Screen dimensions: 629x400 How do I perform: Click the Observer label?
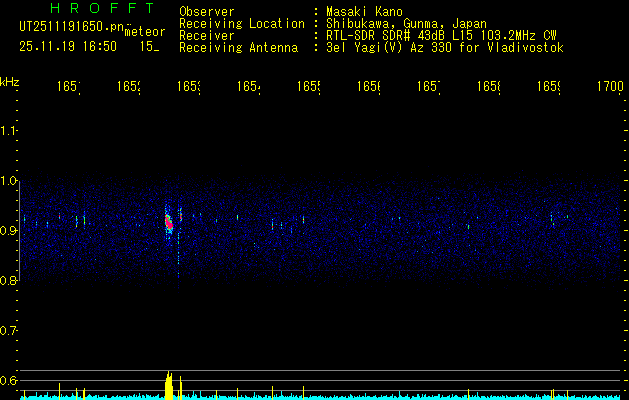click(x=207, y=11)
